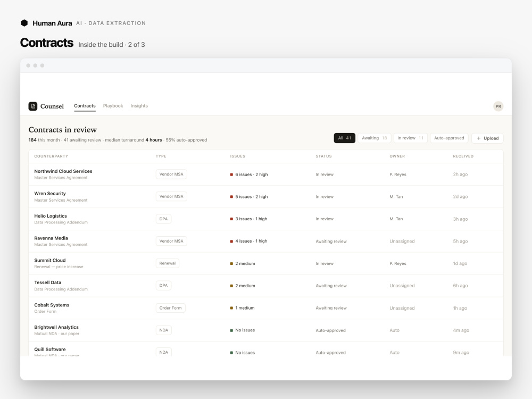Select the All 41 filter
The width and height of the screenshot is (532, 399).
tap(344, 138)
